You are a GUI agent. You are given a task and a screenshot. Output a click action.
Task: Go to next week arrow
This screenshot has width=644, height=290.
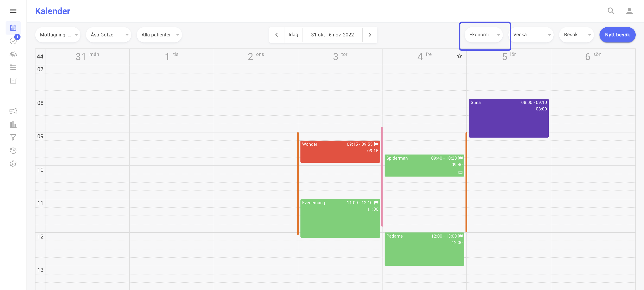coord(370,35)
